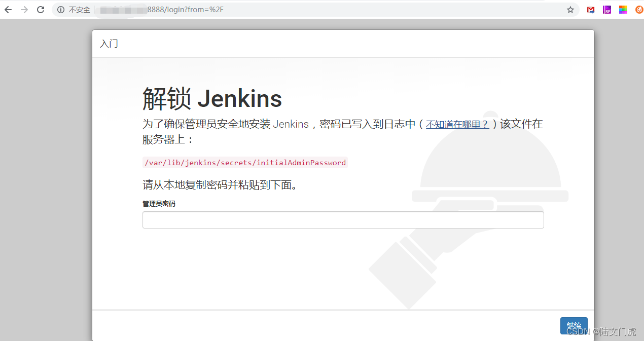644x341 pixels.
Task: Reload the page with refresh icon
Action: 41,10
